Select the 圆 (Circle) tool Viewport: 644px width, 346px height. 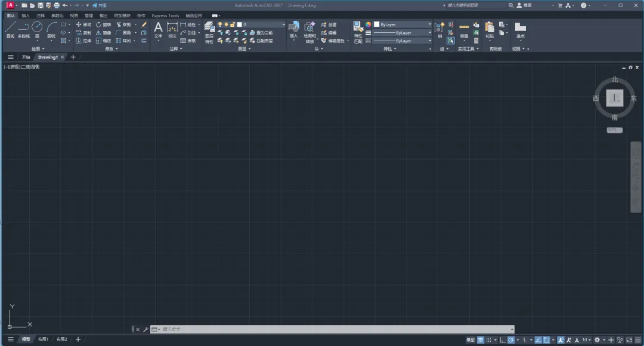(x=37, y=30)
